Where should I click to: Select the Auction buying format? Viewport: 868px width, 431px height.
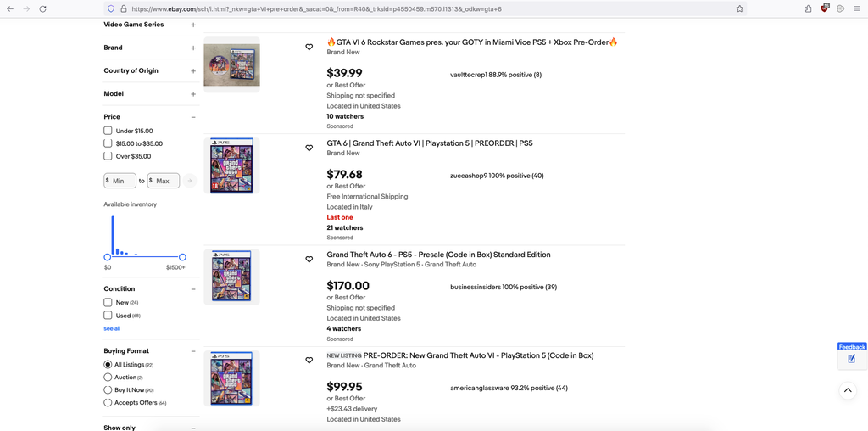108,378
